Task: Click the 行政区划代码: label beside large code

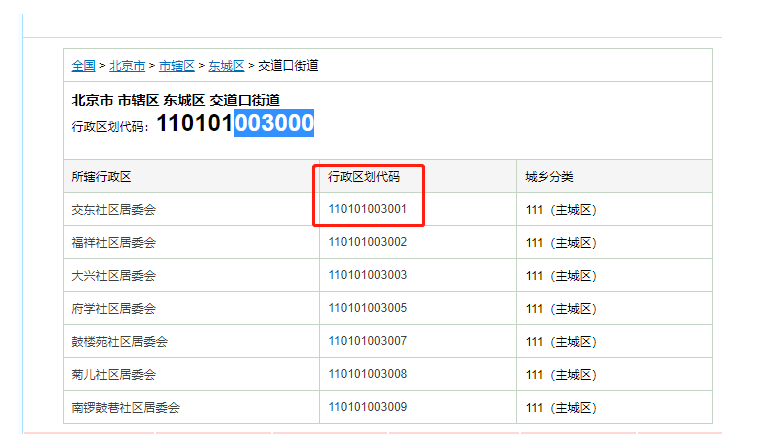Action: pyautogui.click(x=110, y=126)
